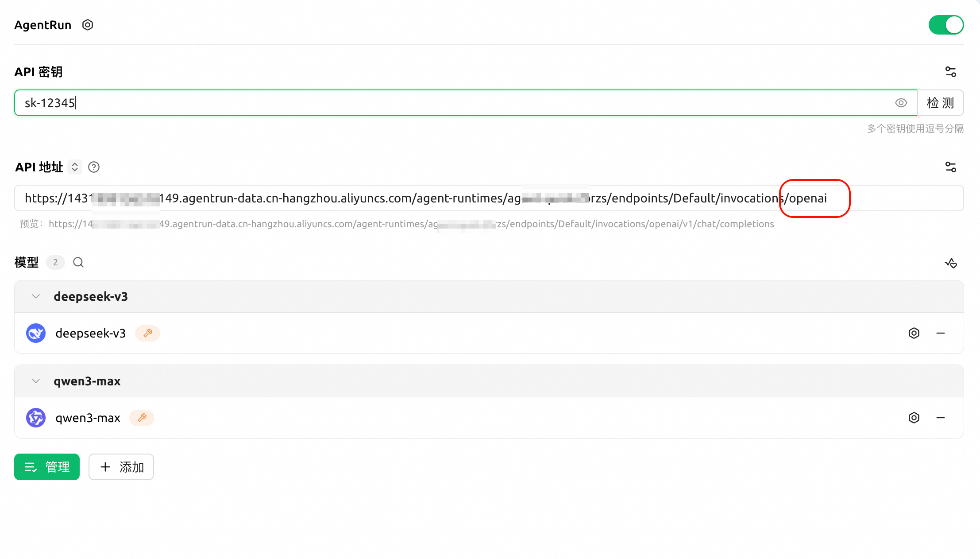Open settings for qwen3-max model

(x=914, y=418)
